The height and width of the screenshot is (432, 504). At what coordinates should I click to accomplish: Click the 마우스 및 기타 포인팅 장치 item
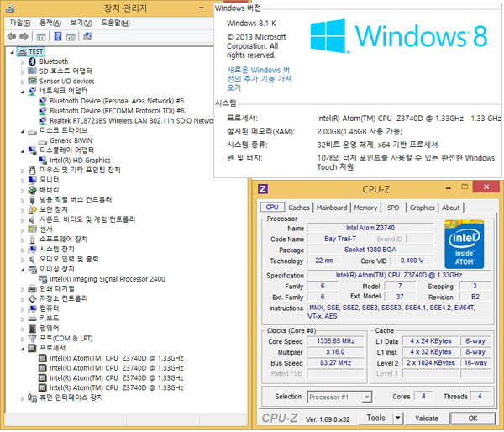click(80, 170)
